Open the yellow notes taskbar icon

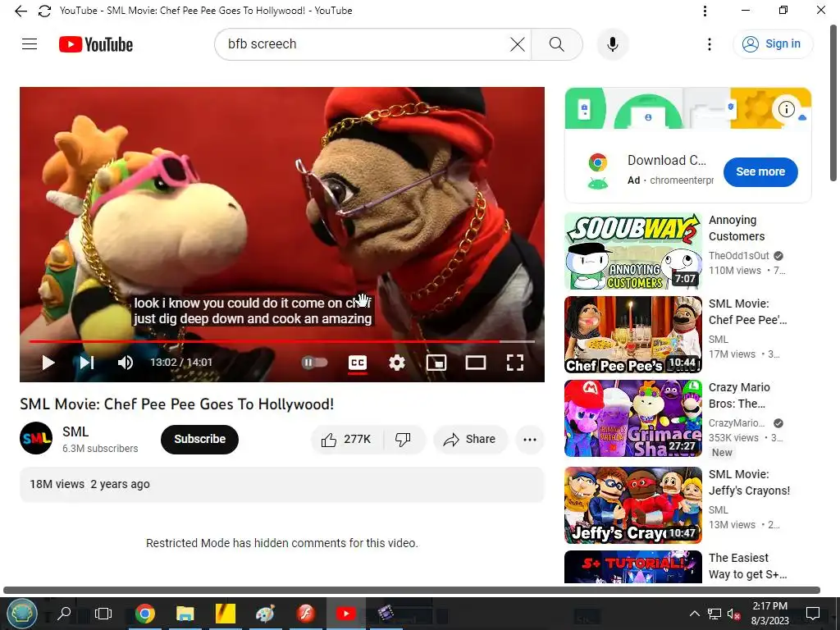tap(226, 614)
